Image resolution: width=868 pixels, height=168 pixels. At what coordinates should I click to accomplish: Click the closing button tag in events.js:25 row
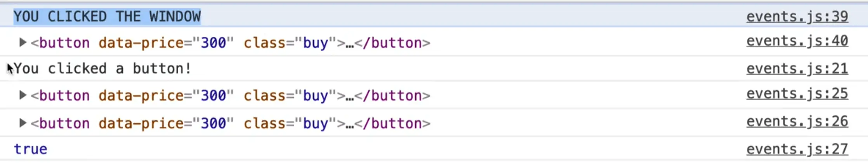(392, 95)
